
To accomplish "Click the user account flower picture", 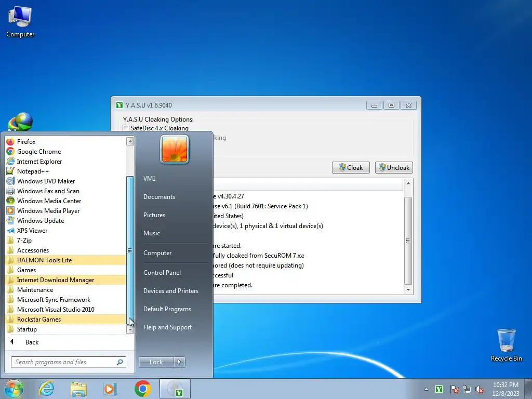I will click(175, 149).
